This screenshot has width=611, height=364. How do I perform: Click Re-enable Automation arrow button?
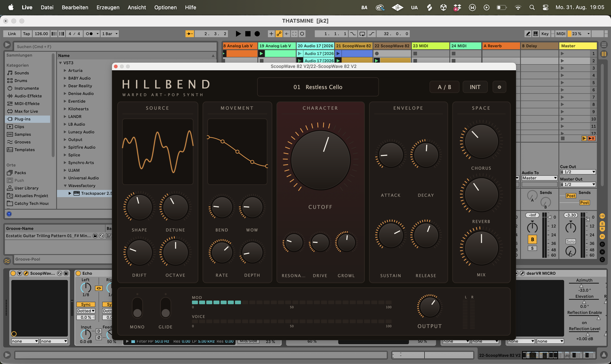(287, 34)
